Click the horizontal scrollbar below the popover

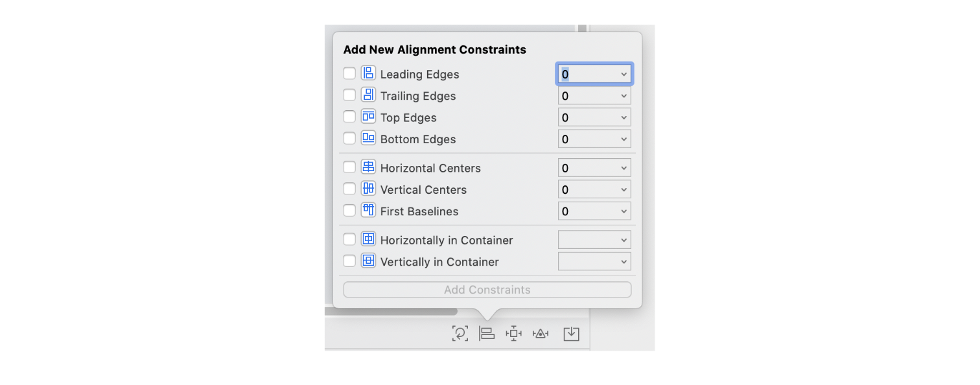391,312
